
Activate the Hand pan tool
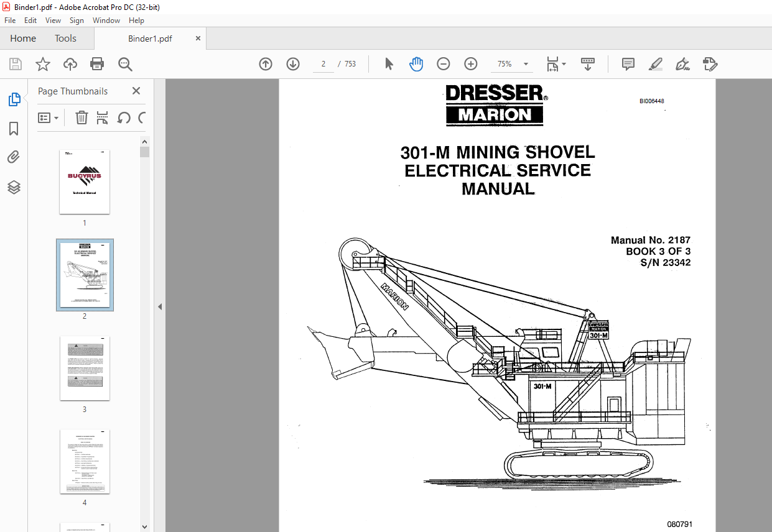[x=416, y=63]
